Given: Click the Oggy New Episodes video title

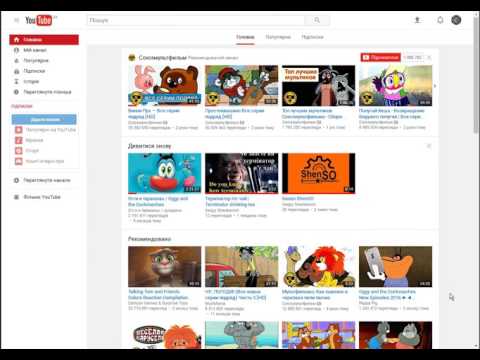Looking at the screenshot, I should (x=387, y=294).
